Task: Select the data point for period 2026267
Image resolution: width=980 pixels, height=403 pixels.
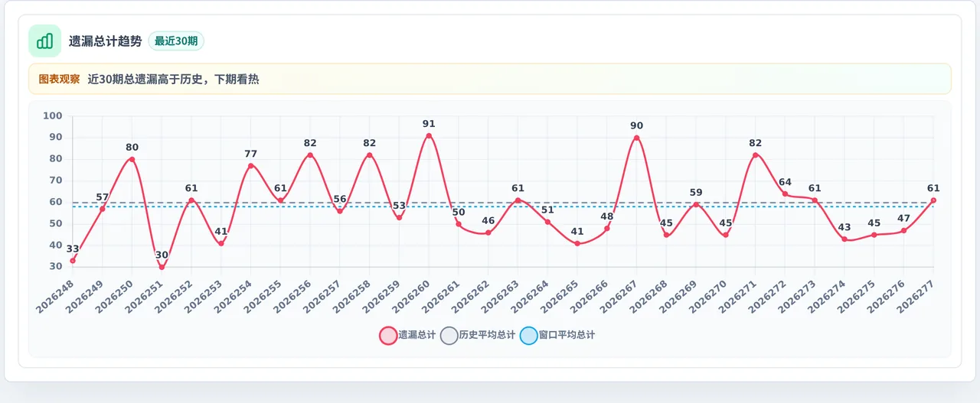Action: point(636,138)
